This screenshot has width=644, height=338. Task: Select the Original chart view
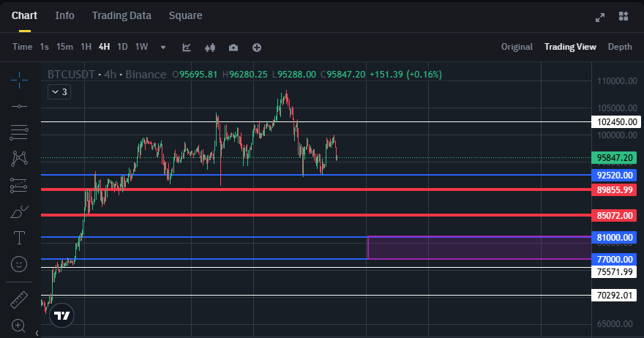[517, 47]
